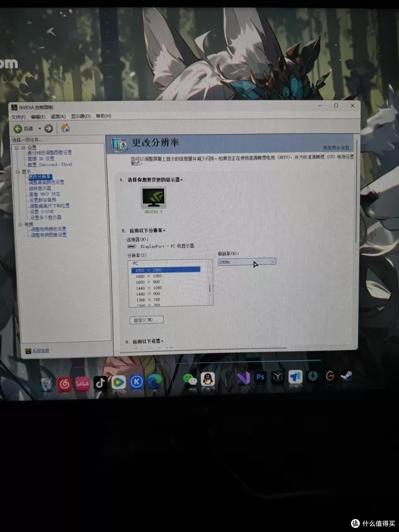Screen dimensions: 399x532
Task: Open the 帮助(H) menu
Action: [103, 116]
